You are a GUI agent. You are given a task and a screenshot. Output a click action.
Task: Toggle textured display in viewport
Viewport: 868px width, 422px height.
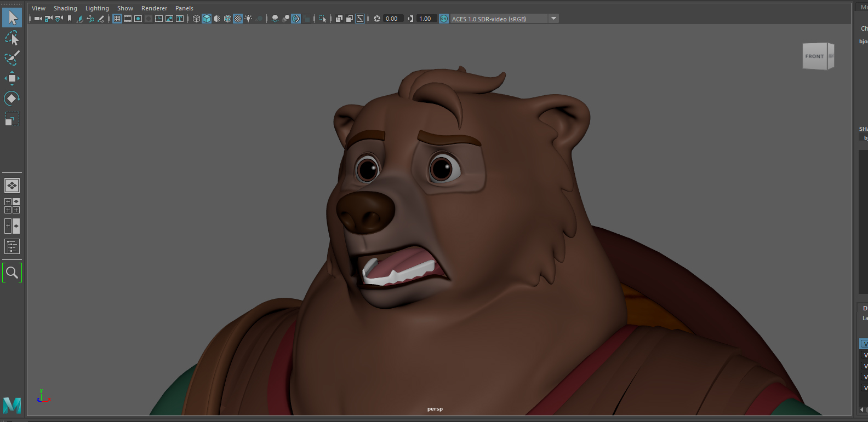click(238, 19)
